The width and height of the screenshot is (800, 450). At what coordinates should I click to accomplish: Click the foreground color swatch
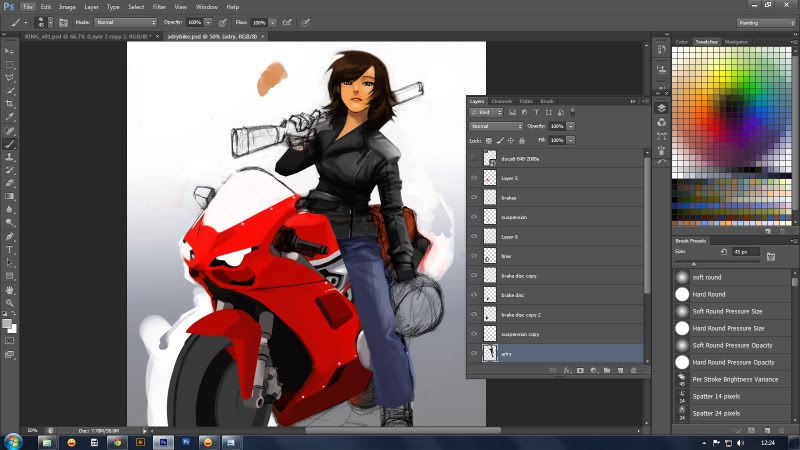coord(7,322)
